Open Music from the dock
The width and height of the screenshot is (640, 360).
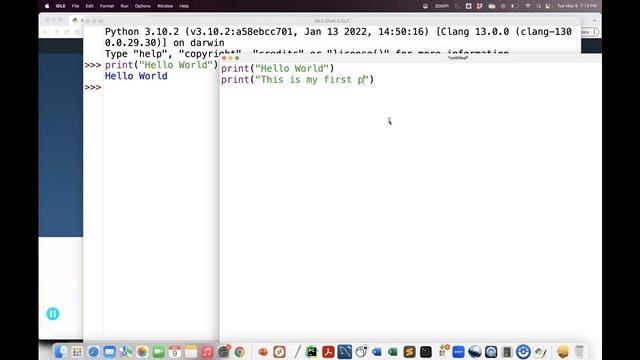point(207,351)
